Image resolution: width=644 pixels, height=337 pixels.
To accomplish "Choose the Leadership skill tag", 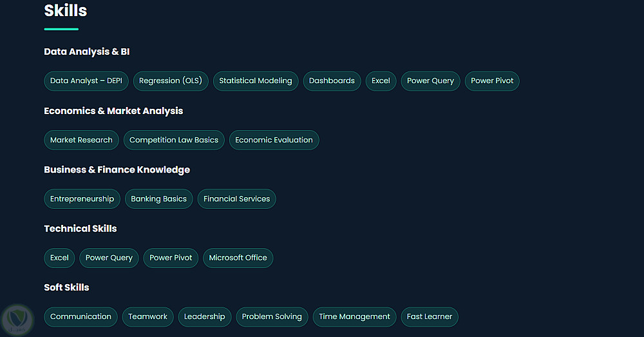I will (204, 317).
